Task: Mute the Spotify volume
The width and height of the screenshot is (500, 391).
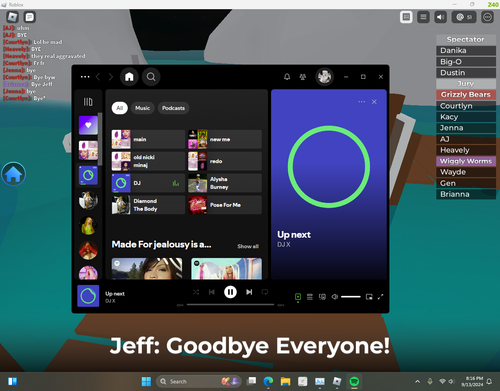Action: 335,297
